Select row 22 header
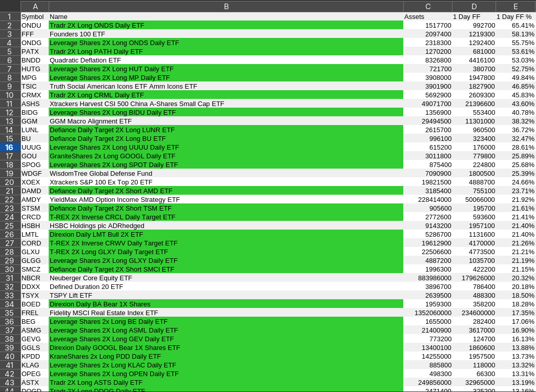This screenshot has height=392, width=536. pos(10,200)
